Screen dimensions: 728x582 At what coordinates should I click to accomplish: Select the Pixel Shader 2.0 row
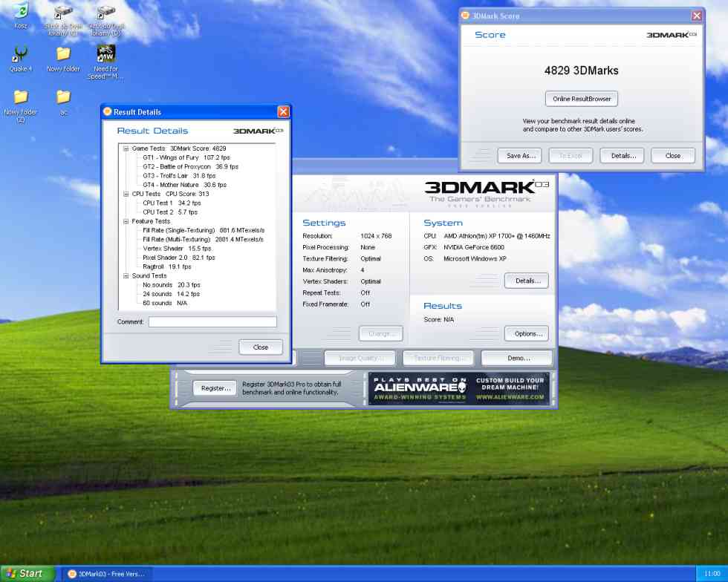click(179, 258)
